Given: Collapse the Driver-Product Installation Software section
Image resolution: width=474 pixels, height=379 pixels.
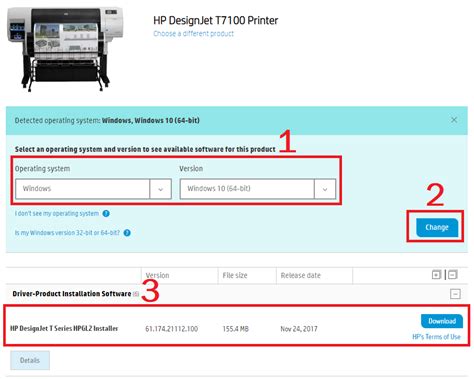Looking at the screenshot, I should click(455, 294).
